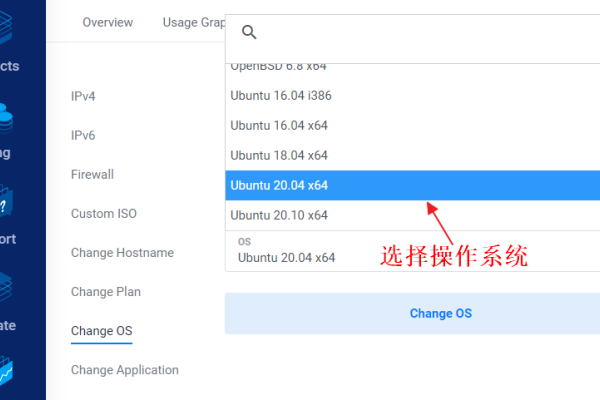Screen dimensions: 600x400
Task: Select Ubuntu 16.04 i386 from the list
Action: click(280, 96)
